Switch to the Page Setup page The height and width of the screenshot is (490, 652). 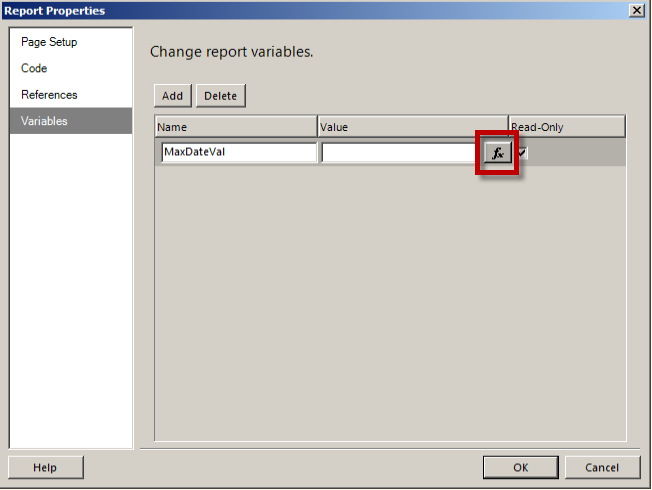(49, 42)
